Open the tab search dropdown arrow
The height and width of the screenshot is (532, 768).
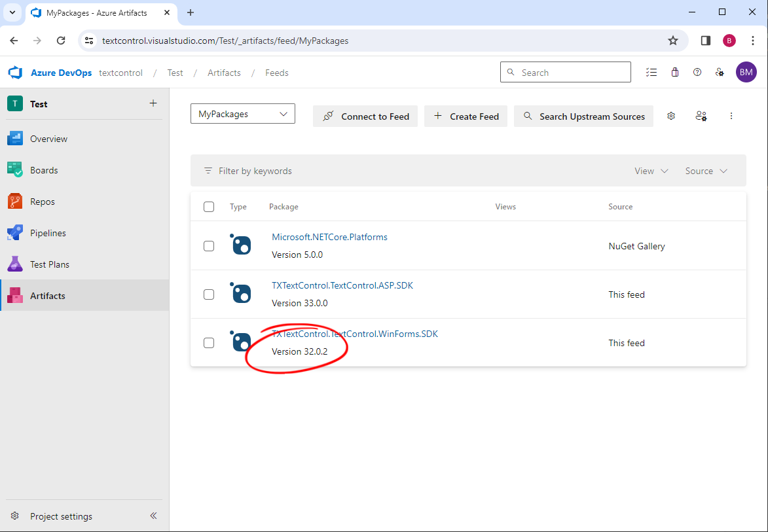[12, 12]
